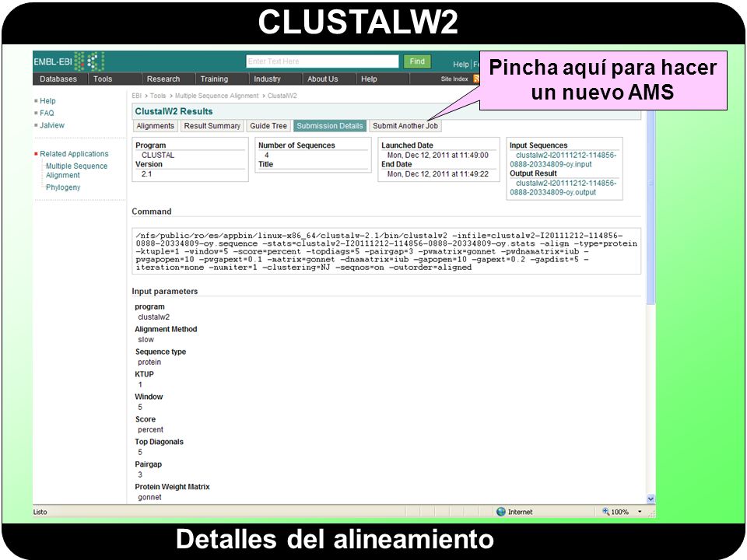The image size is (747, 560).
Task: Click the ClustalW2 breadcrumb
Action: [x=282, y=96]
